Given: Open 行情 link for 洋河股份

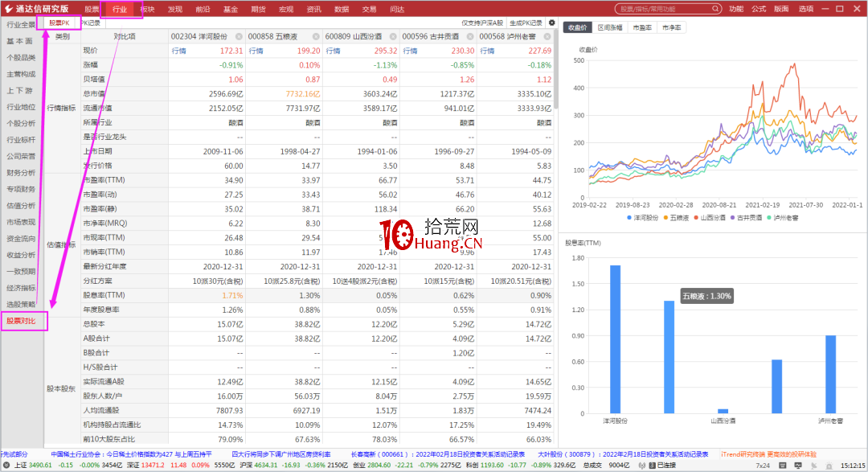Looking at the screenshot, I should click(178, 51).
